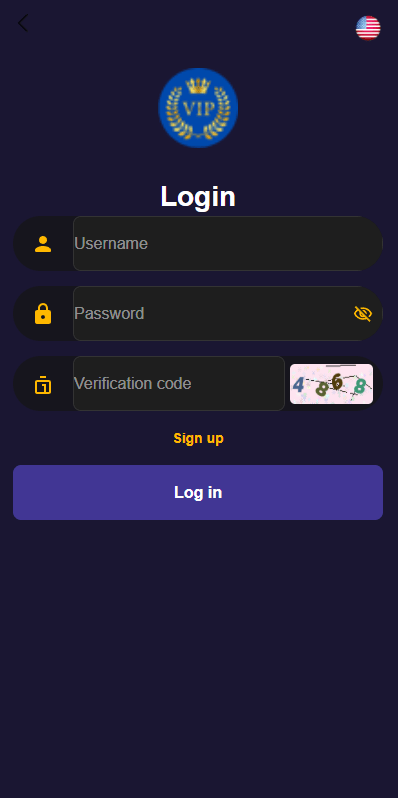The height and width of the screenshot is (798, 398).
Task: Click the VIP crown logo
Action: pos(198,108)
